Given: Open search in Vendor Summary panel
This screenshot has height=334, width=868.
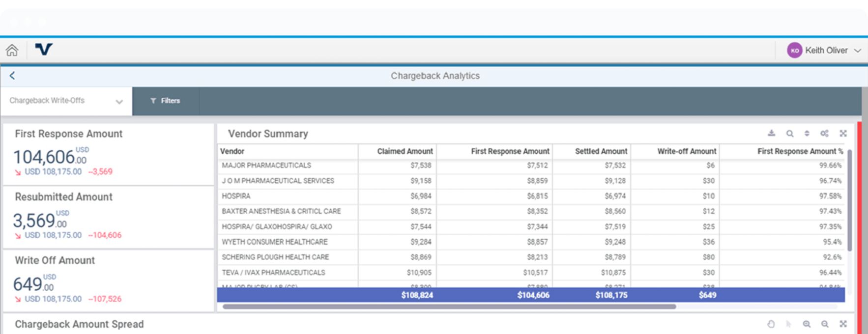Looking at the screenshot, I should [789, 134].
